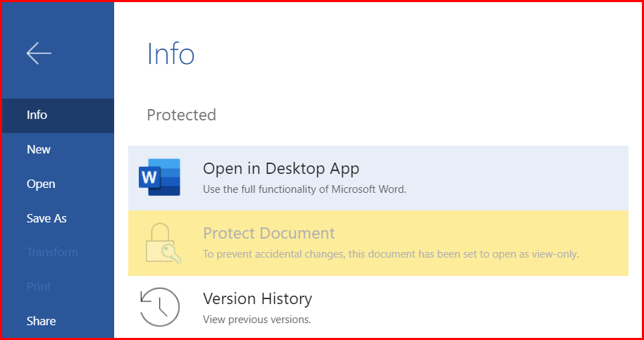Click the Open in Desktop App title
The height and width of the screenshot is (340, 644).
coord(281,168)
